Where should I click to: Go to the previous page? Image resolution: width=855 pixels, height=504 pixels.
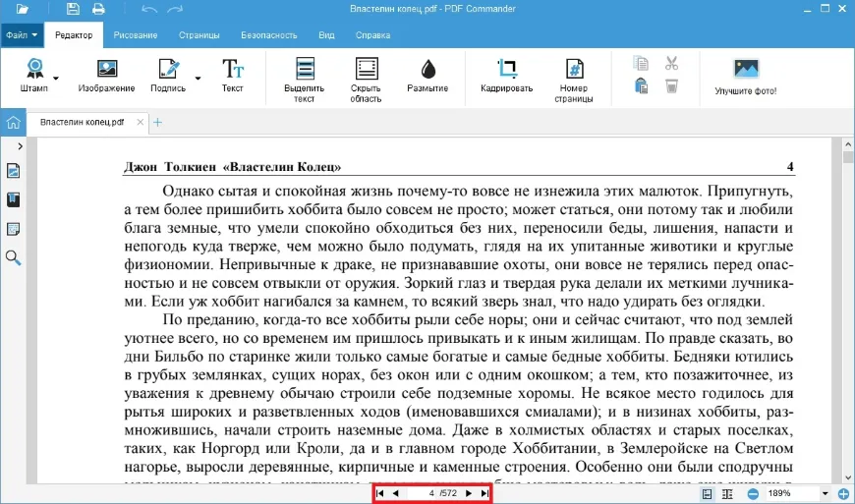(395, 493)
